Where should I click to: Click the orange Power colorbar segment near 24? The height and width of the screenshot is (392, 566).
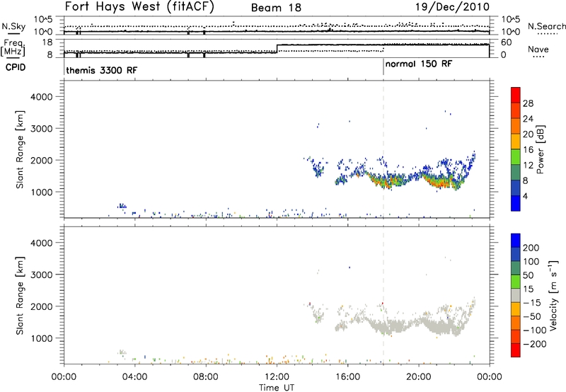coord(516,126)
